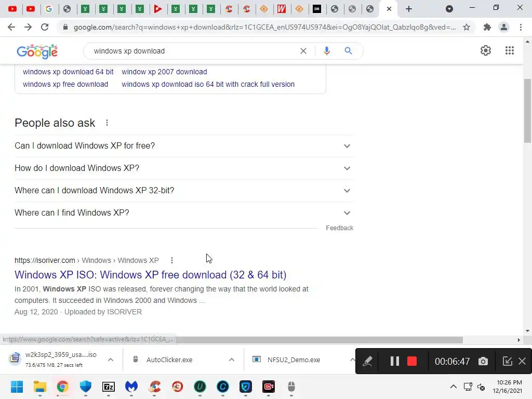The image size is (532, 399).
Task: Clear the search box text
Action: click(x=303, y=51)
